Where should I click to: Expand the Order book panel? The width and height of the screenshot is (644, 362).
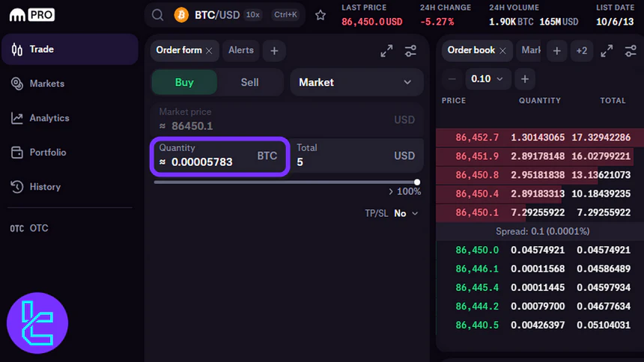click(x=607, y=51)
